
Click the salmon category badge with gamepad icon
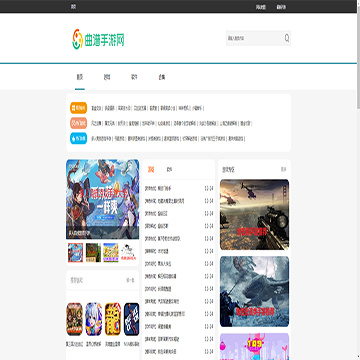coord(78,123)
